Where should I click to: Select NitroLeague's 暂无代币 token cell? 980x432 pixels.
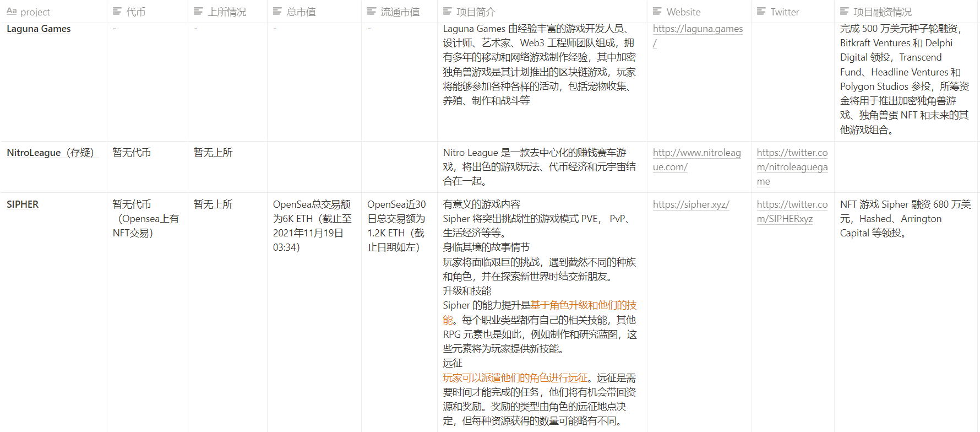pos(148,167)
